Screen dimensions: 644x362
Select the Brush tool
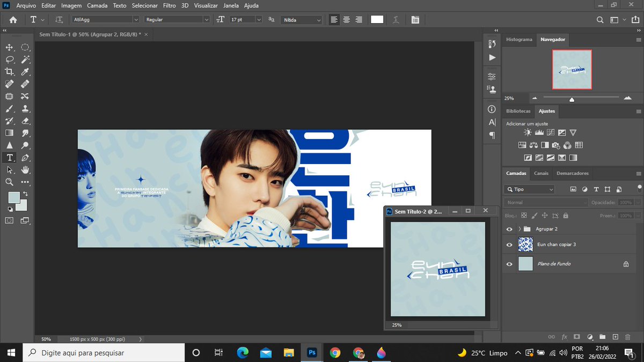tap(9, 108)
